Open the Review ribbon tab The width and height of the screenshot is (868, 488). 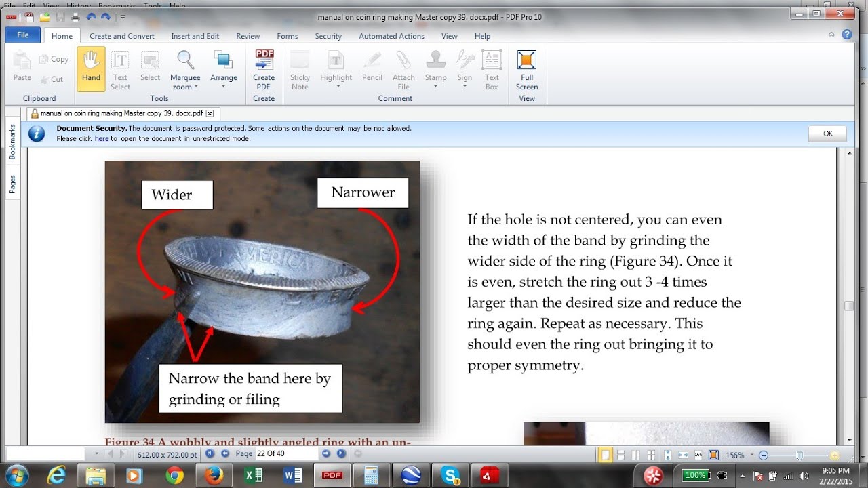248,36
